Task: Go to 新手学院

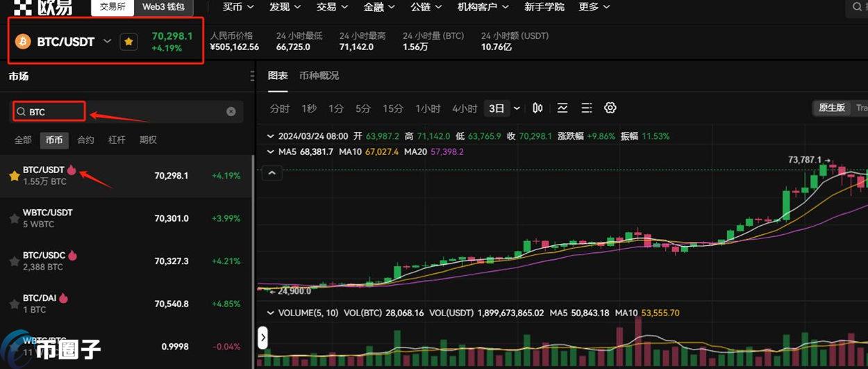Action: coord(544,7)
